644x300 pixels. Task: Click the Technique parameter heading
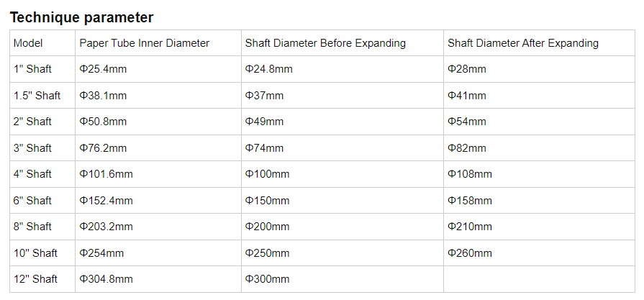tap(81, 17)
